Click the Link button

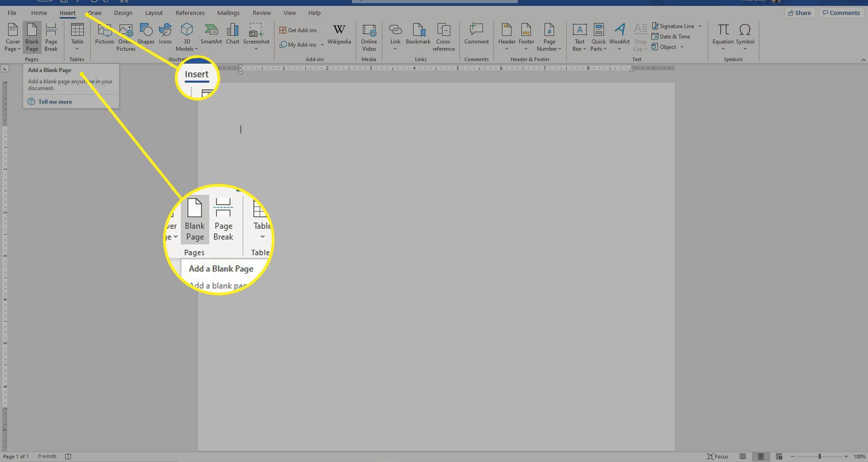click(x=395, y=37)
